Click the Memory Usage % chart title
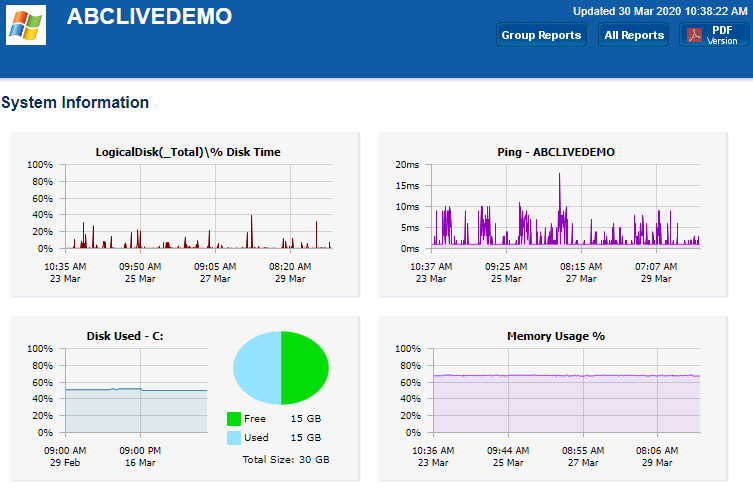Image resolution: width=753 pixels, height=490 pixels. point(556,336)
